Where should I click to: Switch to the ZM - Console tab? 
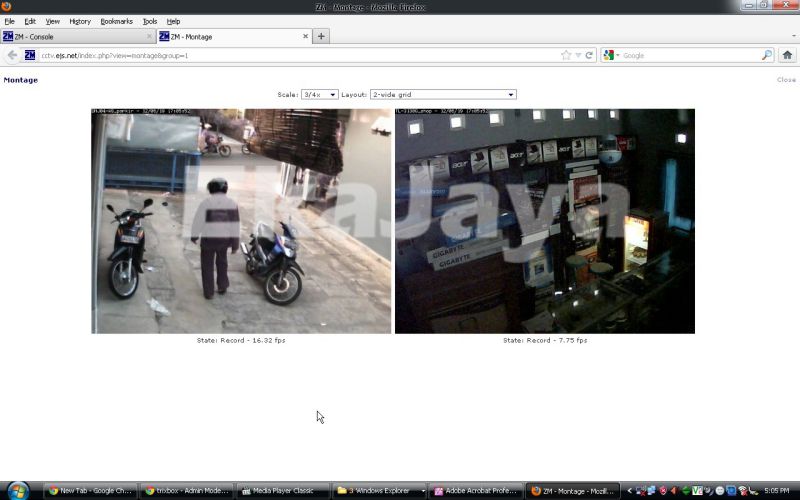pyautogui.click(x=75, y=37)
